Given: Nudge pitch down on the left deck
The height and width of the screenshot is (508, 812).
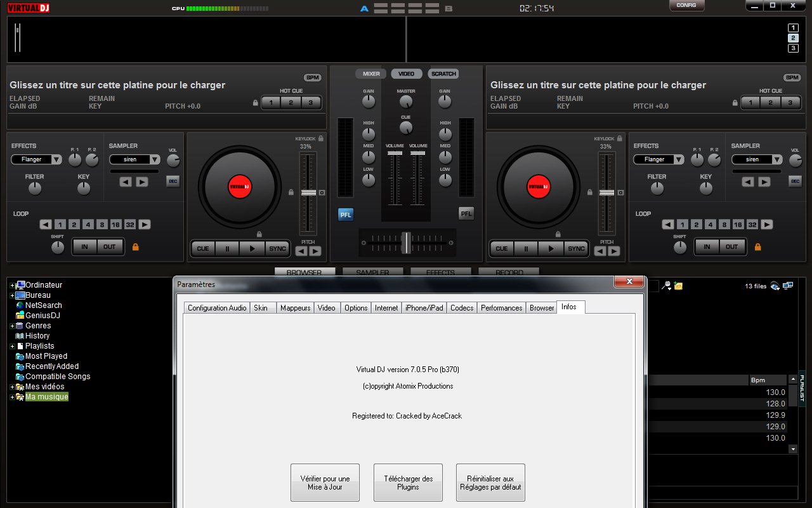Looking at the screenshot, I should [x=301, y=251].
